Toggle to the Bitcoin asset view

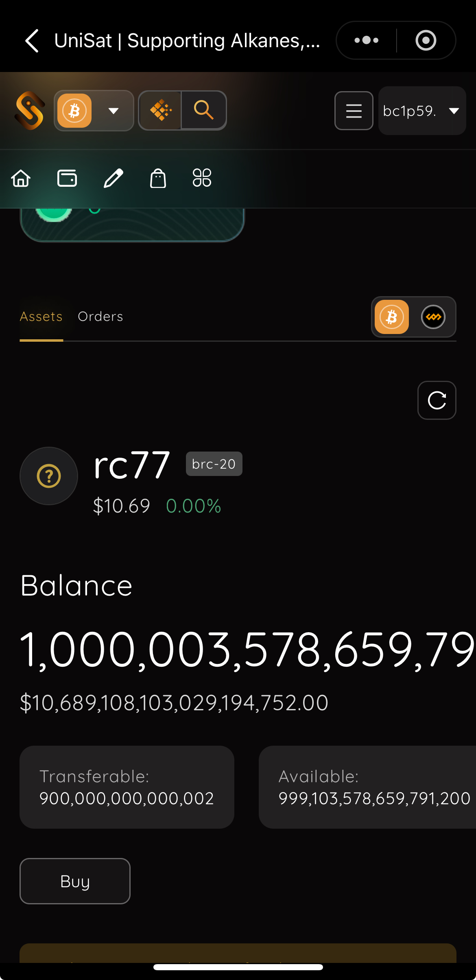tap(391, 317)
